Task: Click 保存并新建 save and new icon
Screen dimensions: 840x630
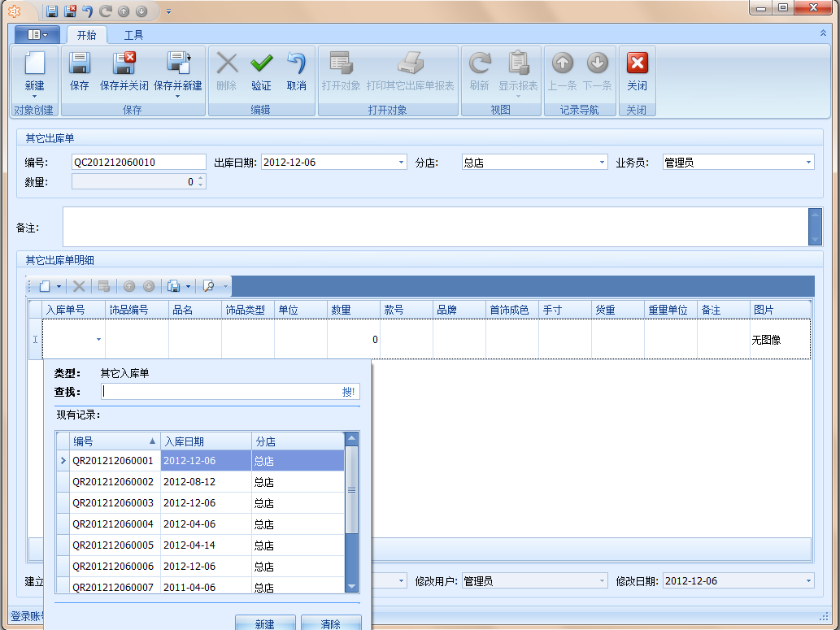Action: click(x=178, y=63)
